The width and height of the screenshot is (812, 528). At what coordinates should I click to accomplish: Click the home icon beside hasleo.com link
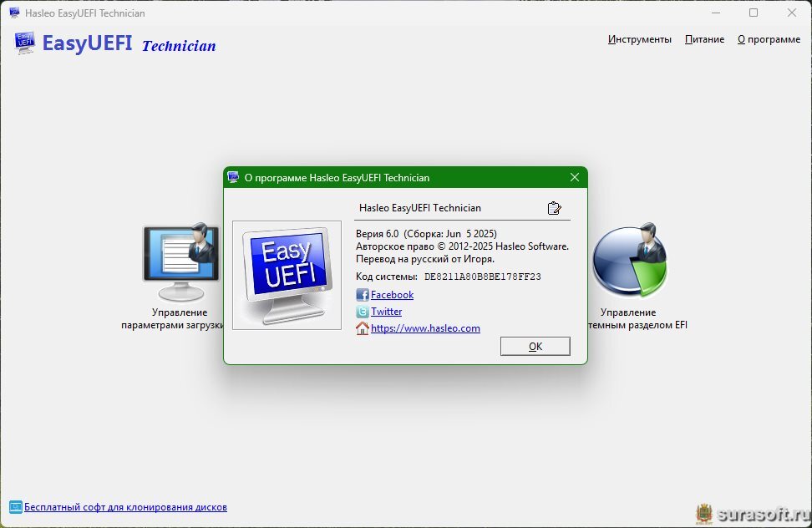pyautogui.click(x=363, y=328)
